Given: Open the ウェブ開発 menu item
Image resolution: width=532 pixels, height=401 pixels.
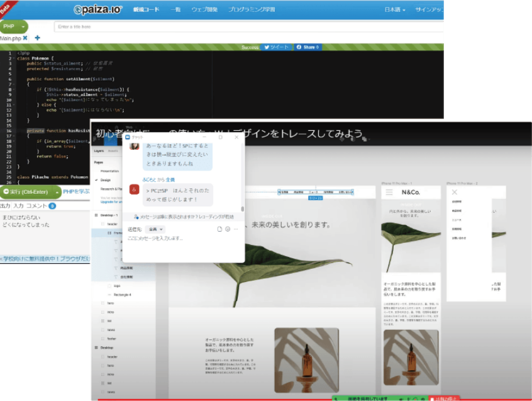Looking at the screenshot, I should point(204,10).
